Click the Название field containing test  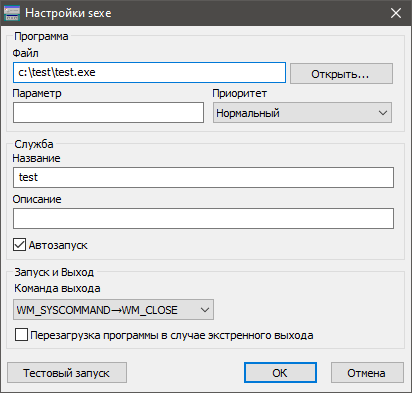(x=203, y=177)
